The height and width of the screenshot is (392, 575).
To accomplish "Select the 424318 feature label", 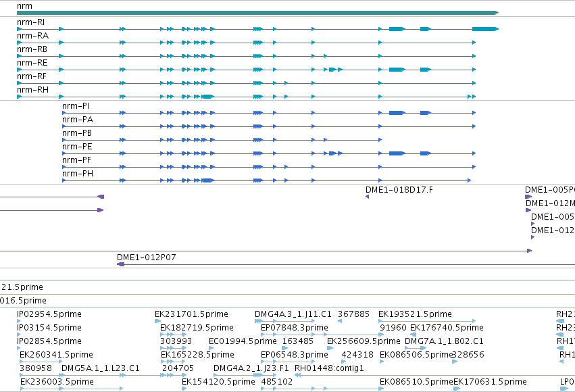I will (357, 356).
